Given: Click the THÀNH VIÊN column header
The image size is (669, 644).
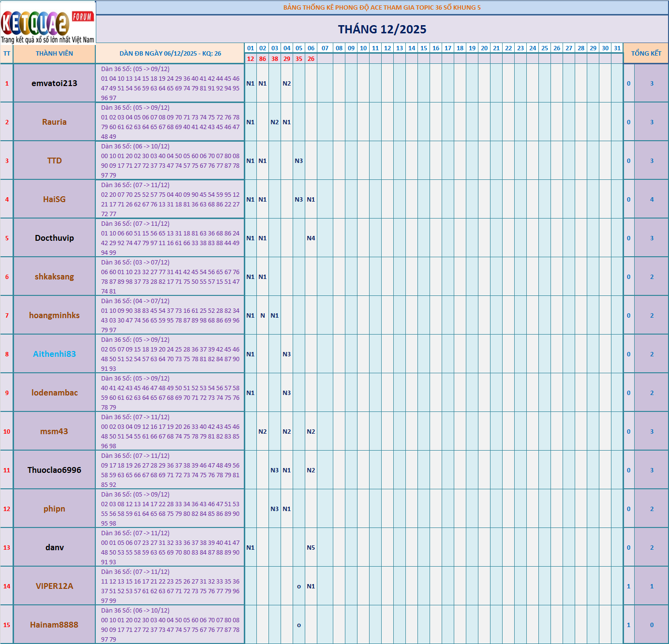Looking at the screenshot, I should point(54,53).
